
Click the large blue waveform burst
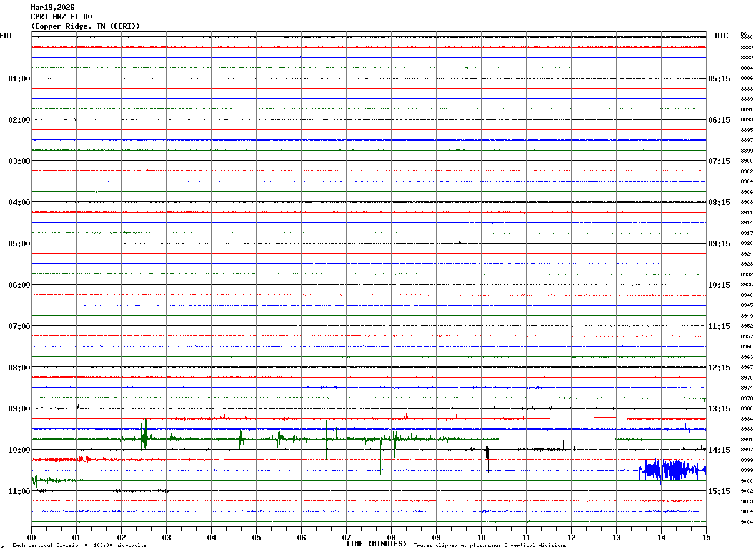(672, 470)
